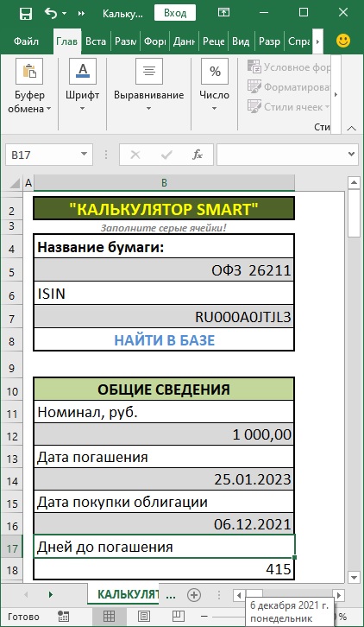Click the smiley feedback icon

coord(343,41)
